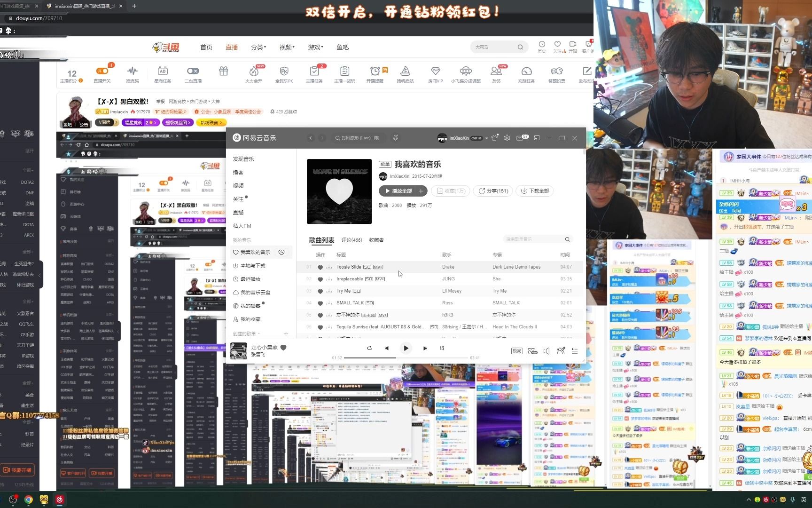Toggle the loop playback mode icon
Image resolution: width=812 pixels, height=508 pixels.
tap(369, 348)
